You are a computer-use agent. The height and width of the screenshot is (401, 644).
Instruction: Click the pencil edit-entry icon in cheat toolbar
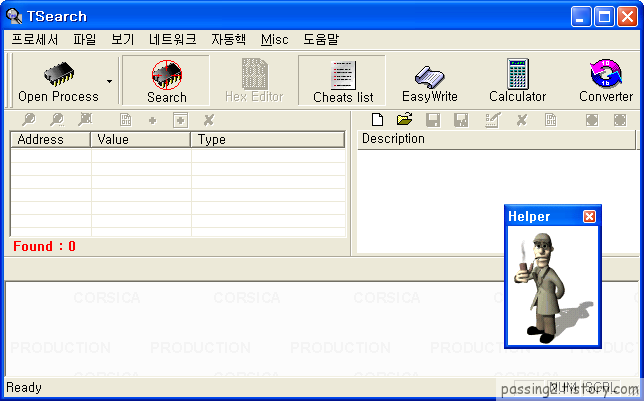(492, 120)
